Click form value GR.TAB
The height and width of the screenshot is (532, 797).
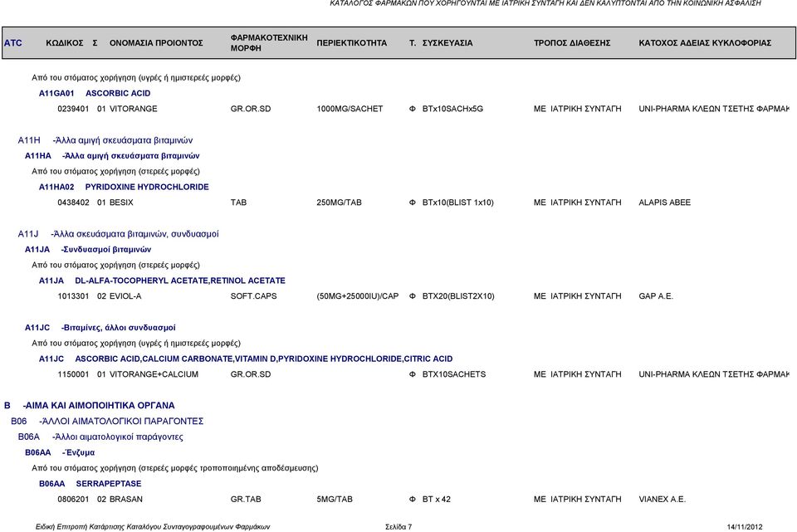[x=246, y=500]
